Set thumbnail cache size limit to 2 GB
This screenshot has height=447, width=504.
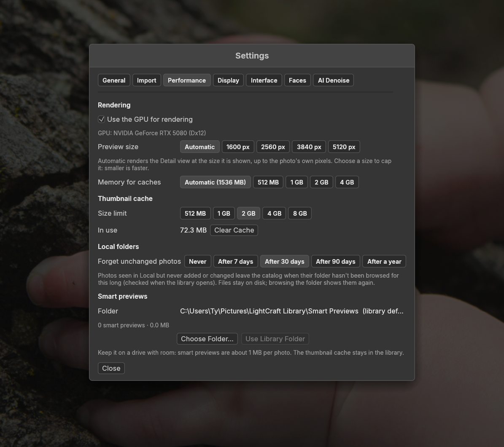[x=248, y=213]
